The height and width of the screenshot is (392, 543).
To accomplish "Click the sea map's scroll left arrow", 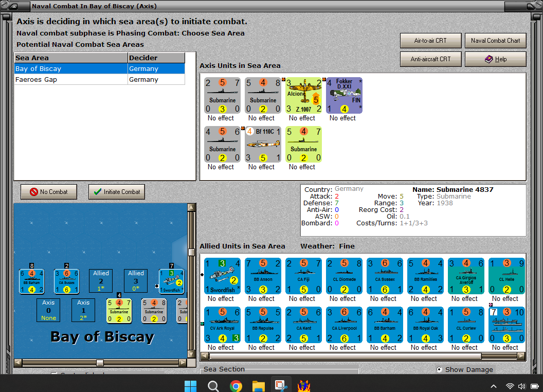I will click(18, 363).
